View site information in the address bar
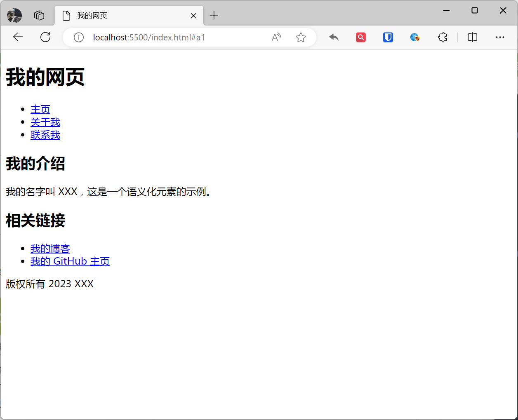 pos(78,37)
